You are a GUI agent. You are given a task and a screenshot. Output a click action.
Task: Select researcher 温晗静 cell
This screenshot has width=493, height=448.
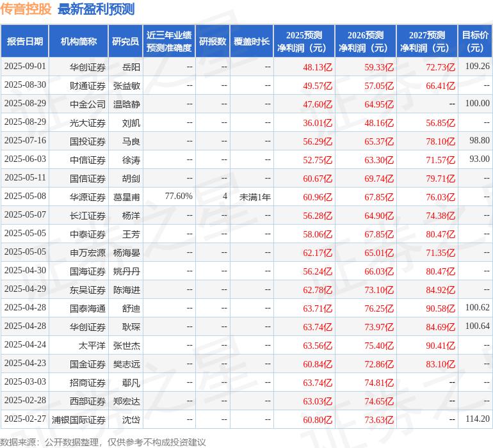tap(127, 104)
